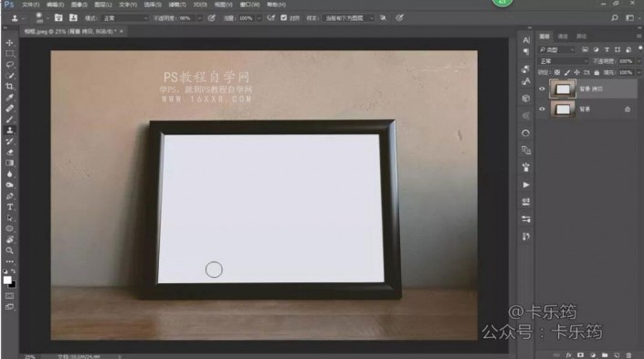Image resolution: width=644 pixels, height=359 pixels.
Task: Select the Clone Stamp tool
Action: click(9, 131)
